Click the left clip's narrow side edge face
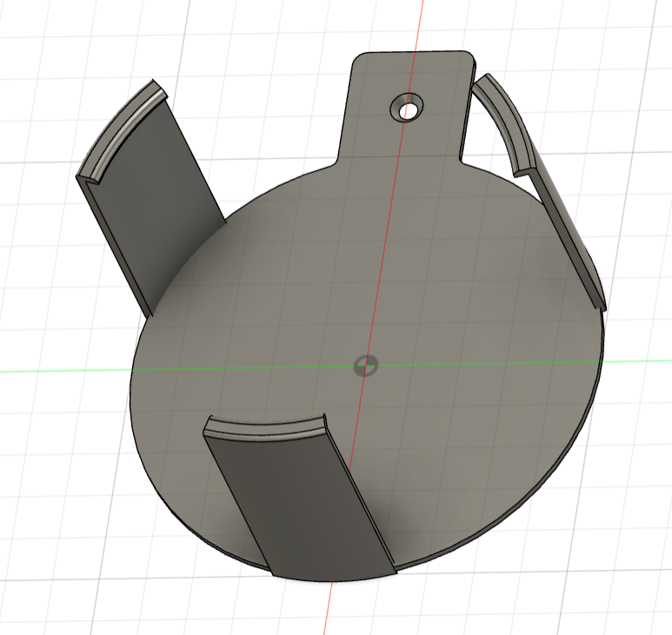 click(x=115, y=244)
